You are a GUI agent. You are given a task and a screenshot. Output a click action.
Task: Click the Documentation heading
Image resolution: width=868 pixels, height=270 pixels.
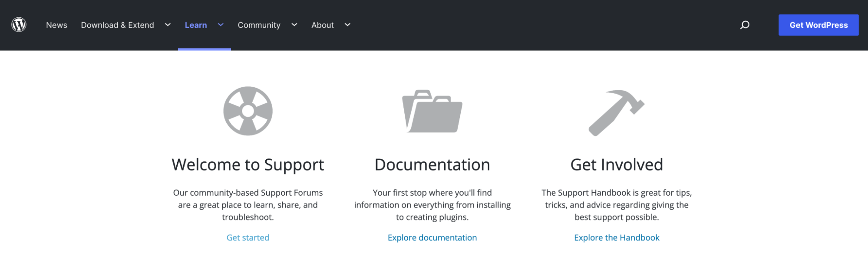(432, 165)
